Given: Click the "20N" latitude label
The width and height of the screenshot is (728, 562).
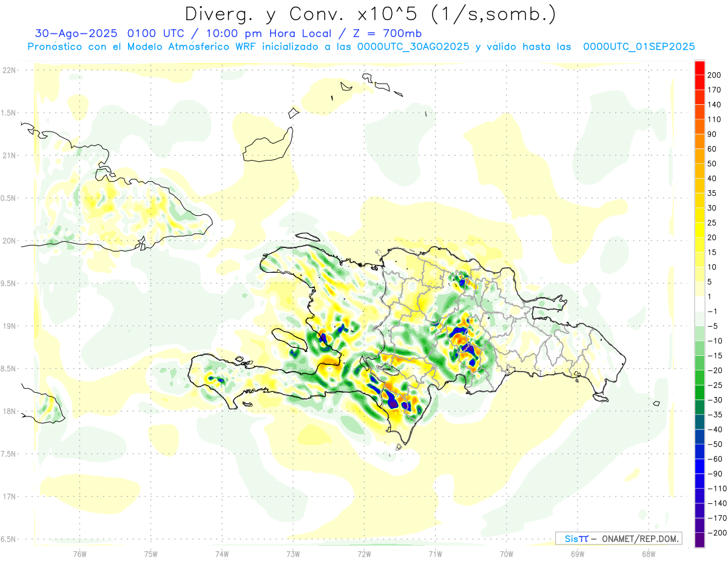Looking at the screenshot, I should coord(9,241).
